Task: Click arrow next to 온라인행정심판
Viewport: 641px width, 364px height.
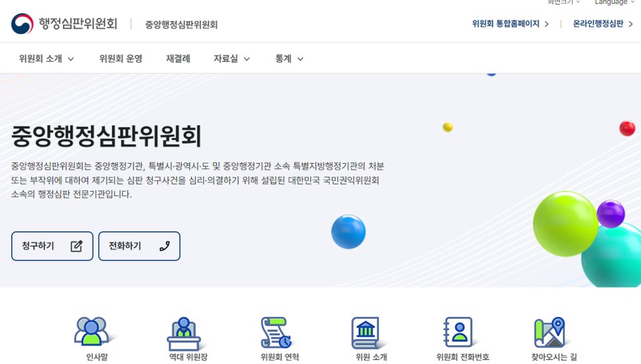Action: 631,24
